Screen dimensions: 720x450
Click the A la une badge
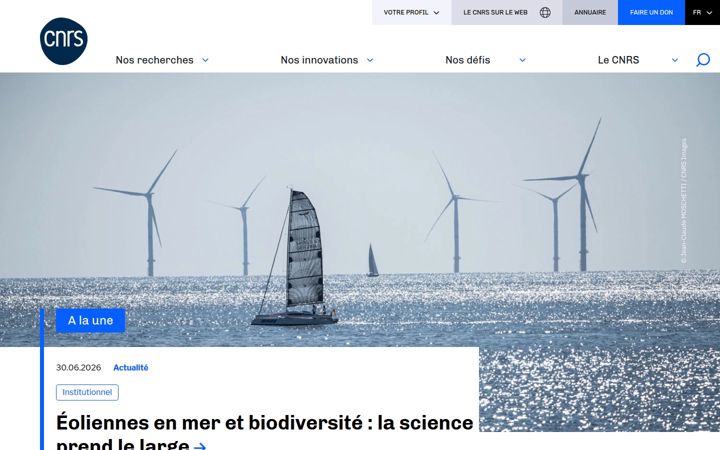pyautogui.click(x=90, y=321)
